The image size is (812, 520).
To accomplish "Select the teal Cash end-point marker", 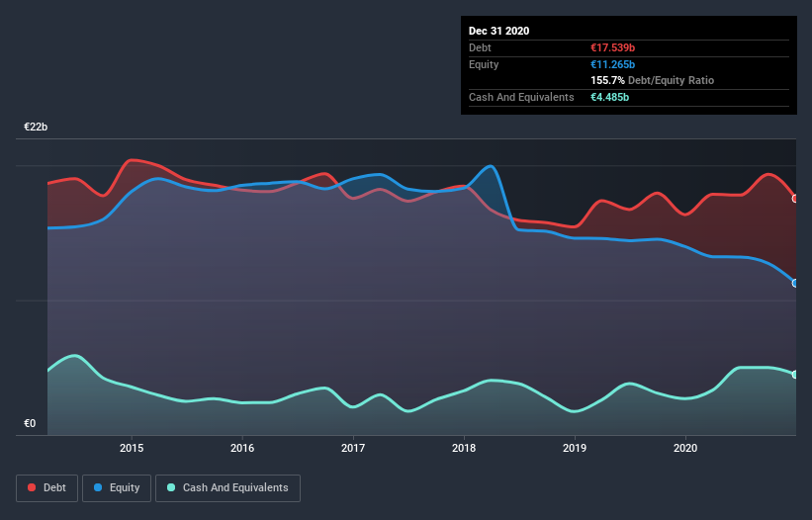I will point(795,374).
